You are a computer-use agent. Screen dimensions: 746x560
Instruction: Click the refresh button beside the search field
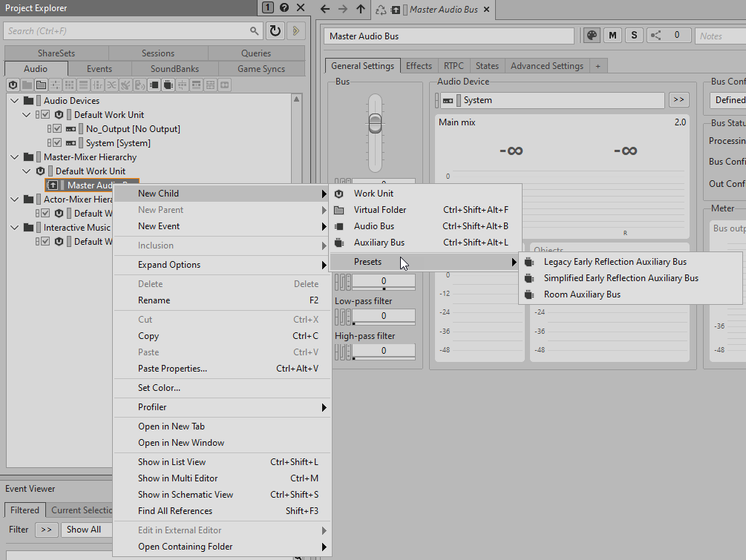pos(275,30)
